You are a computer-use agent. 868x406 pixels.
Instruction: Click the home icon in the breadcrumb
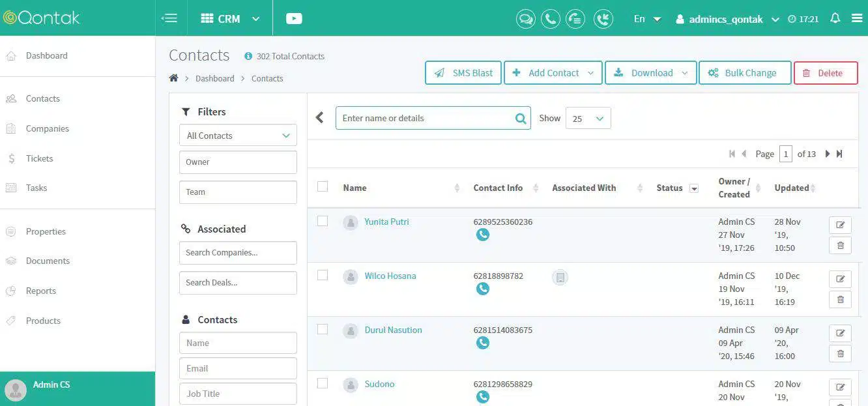(x=173, y=78)
